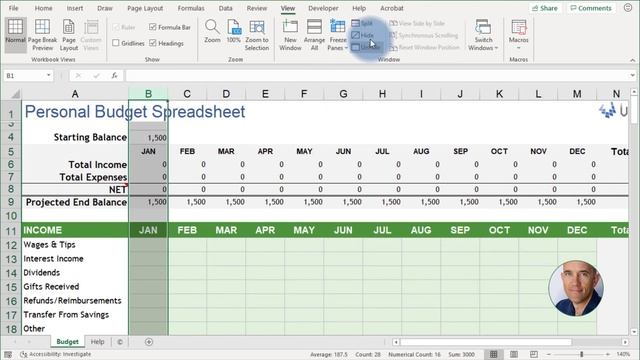Click the vertical scroll up arrow

(x=634, y=92)
